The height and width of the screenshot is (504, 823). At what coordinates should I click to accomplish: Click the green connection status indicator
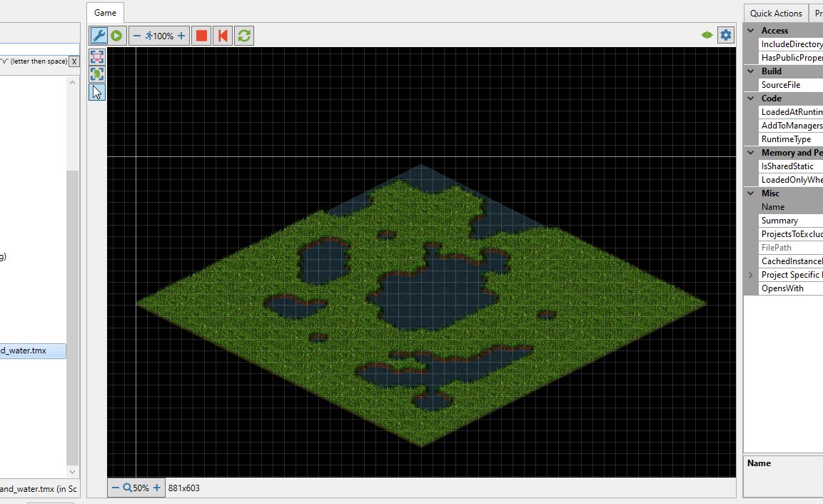point(707,35)
